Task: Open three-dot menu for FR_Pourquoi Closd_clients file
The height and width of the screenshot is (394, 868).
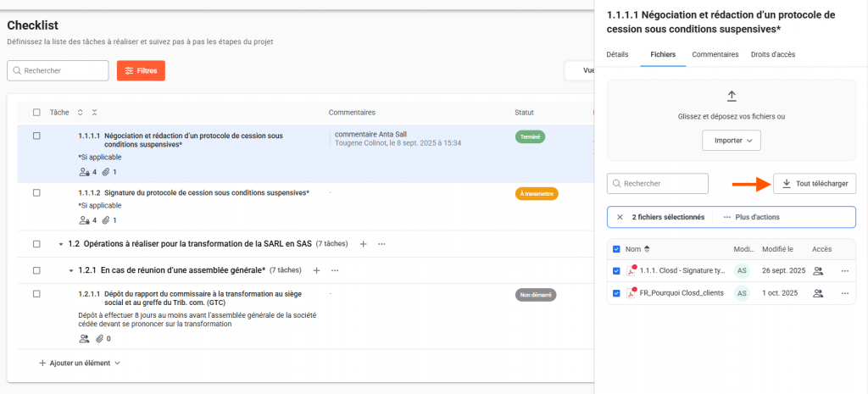Action: point(844,293)
